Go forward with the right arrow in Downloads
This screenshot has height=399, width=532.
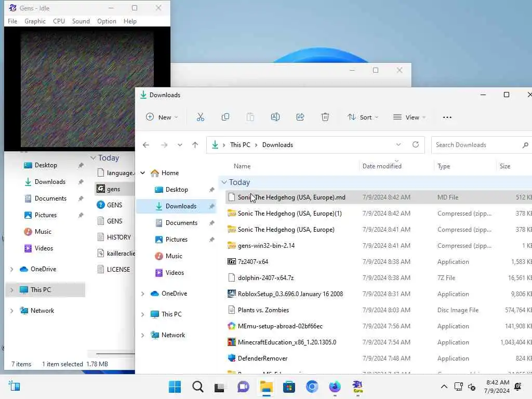click(x=164, y=145)
